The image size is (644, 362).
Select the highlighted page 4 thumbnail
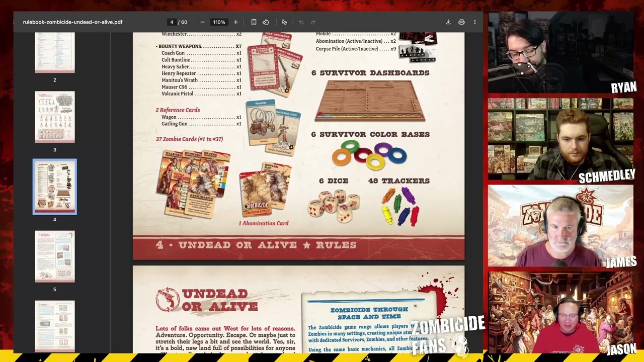pos(55,187)
